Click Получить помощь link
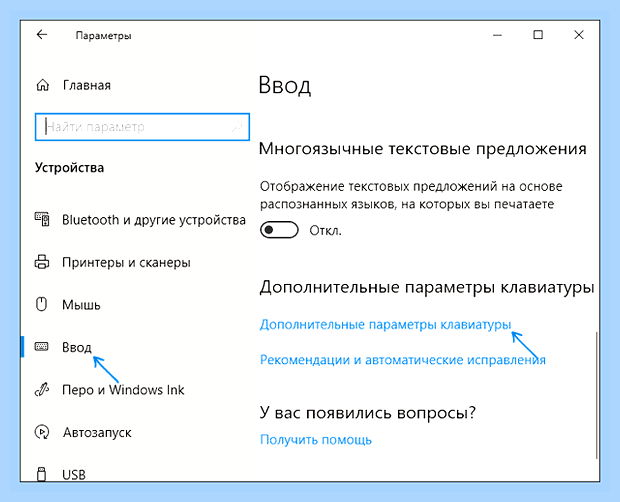The width and height of the screenshot is (620, 502). point(316,440)
